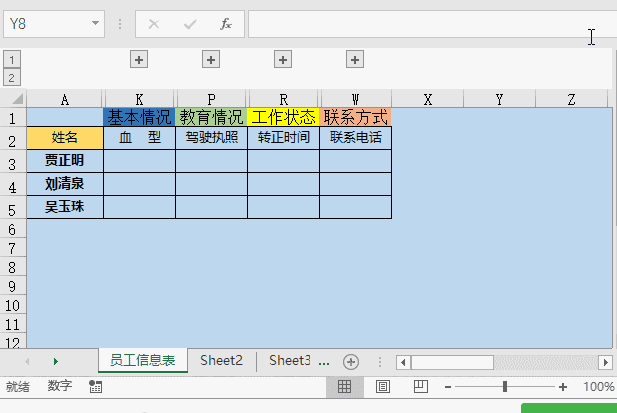The width and height of the screenshot is (617, 413).
Task: Add a new sheet with the plus icon
Action: click(350, 361)
